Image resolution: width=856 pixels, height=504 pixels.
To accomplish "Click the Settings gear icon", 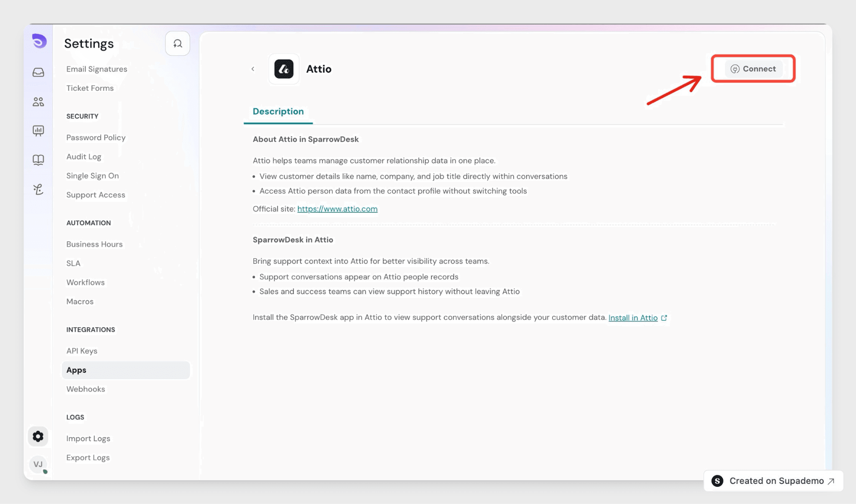I will [38, 437].
